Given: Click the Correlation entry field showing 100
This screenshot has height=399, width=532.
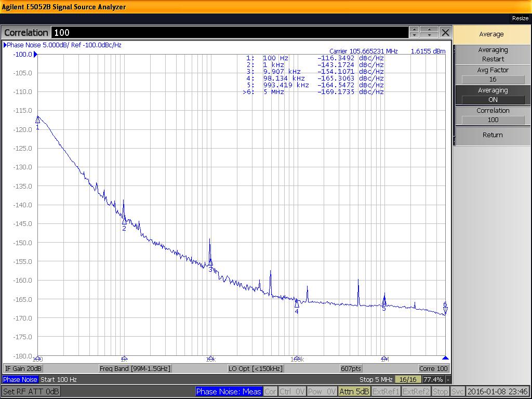Looking at the screenshot, I should (230, 33).
